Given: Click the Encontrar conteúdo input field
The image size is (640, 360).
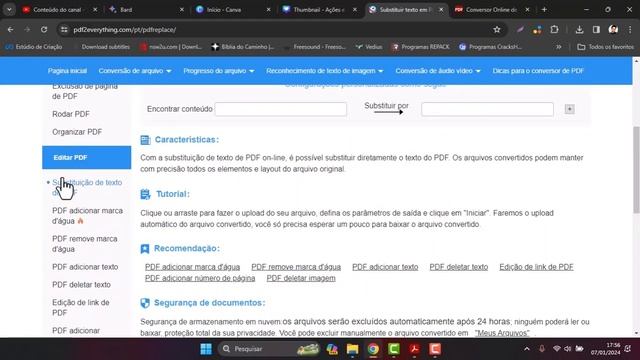Looking at the screenshot, I should point(281,109).
